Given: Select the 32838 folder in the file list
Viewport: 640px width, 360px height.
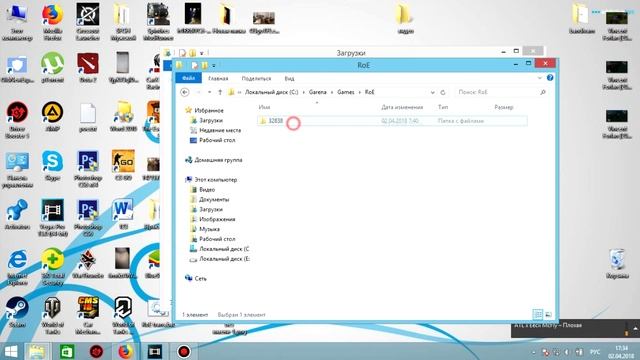Looking at the screenshot, I should pyautogui.click(x=392, y=121).
